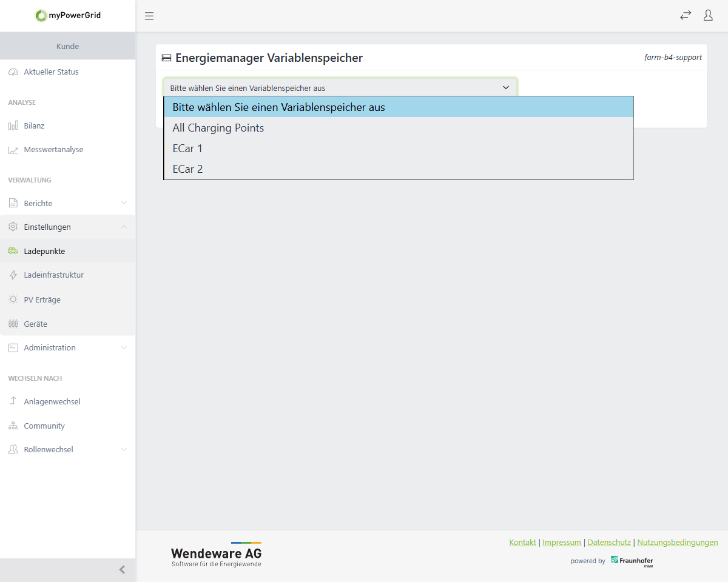Viewport: 728px width, 582px height.
Task: Open the Datenschutz footer link
Action: coord(610,543)
